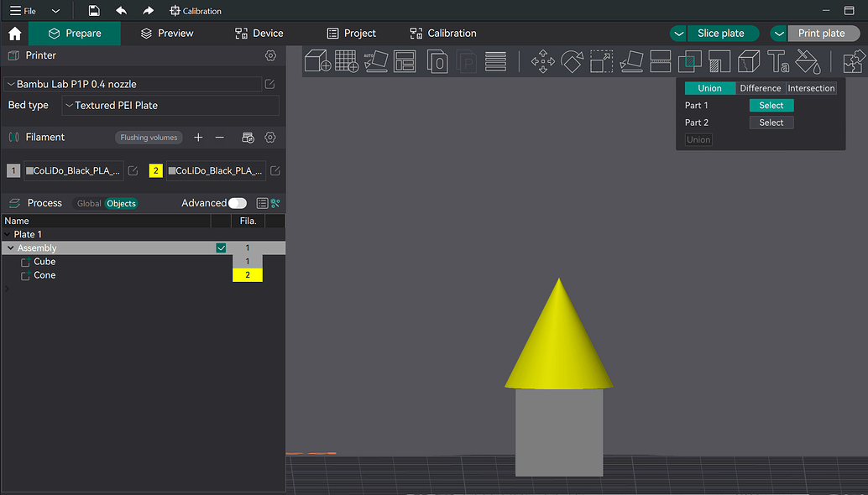
Task: Open Flushing volumes settings
Action: point(149,137)
